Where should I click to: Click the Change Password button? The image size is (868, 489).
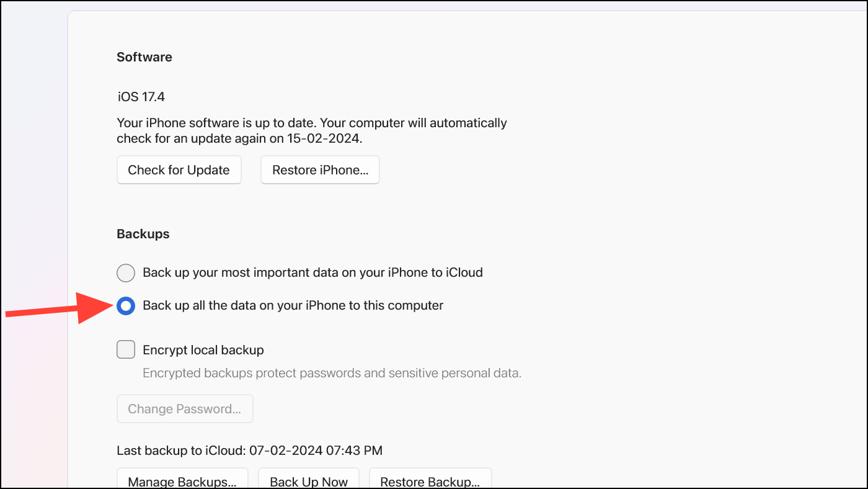click(185, 408)
